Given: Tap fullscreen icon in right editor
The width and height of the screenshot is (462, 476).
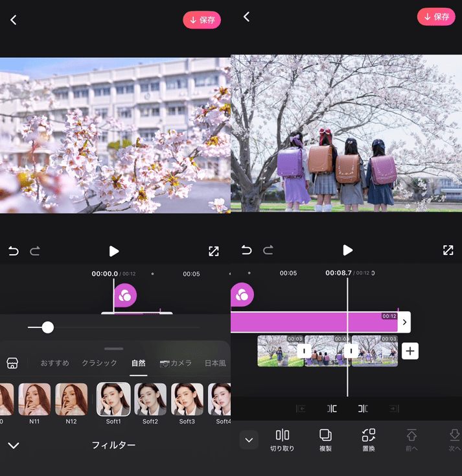Looking at the screenshot, I should [448, 250].
